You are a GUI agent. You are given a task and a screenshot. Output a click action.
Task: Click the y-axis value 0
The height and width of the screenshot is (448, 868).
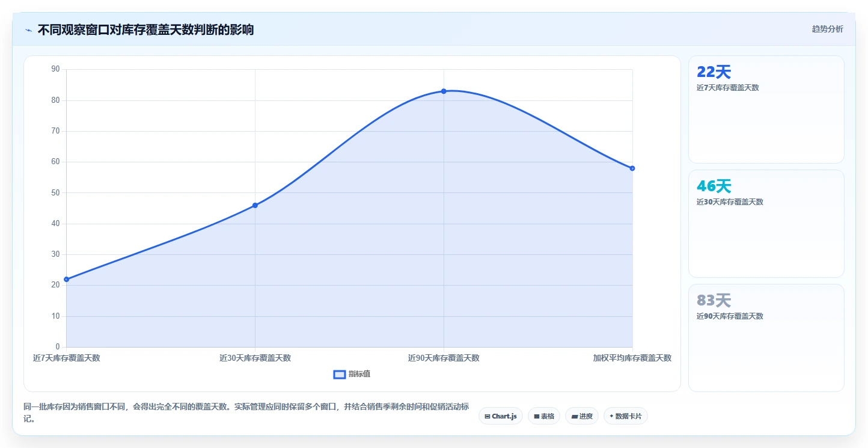pos(58,347)
